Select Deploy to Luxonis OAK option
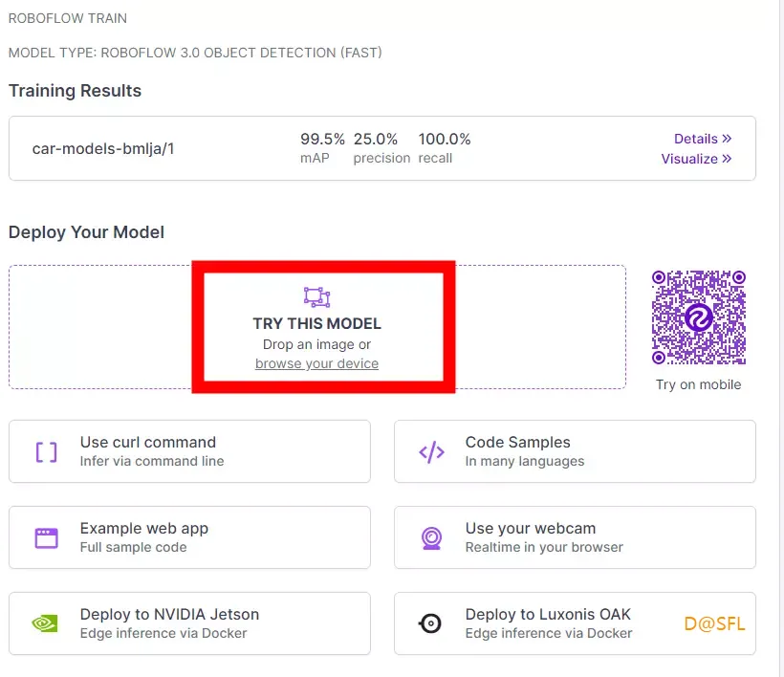The image size is (784, 677). pos(575,623)
